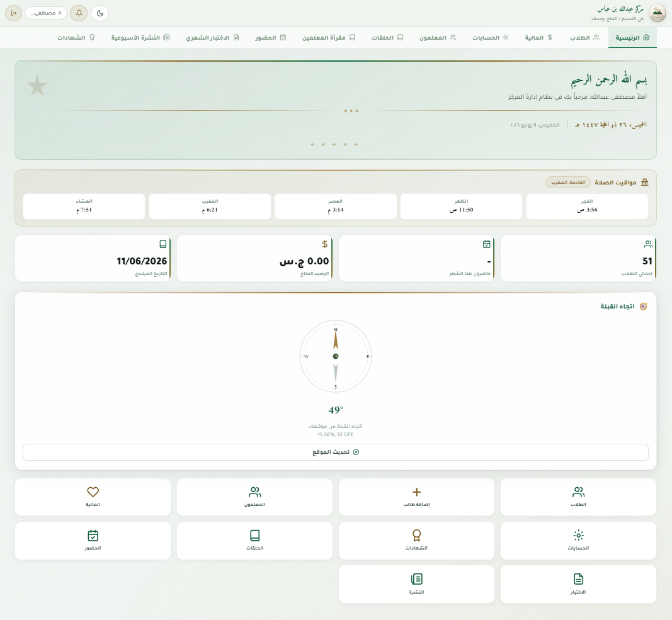Open the النشرة newspaper tile
This screenshot has height=620, width=672.
tap(416, 584)
